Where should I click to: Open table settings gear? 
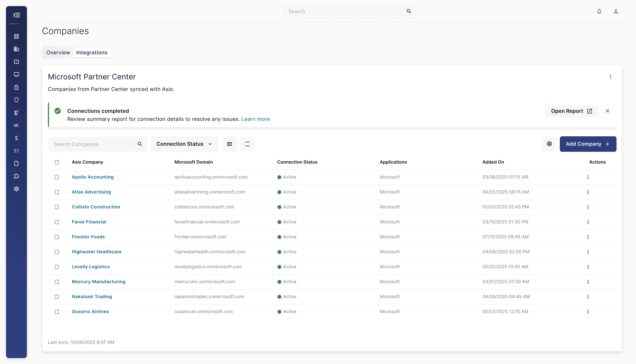pyautogui.click(x=549, y=144)
